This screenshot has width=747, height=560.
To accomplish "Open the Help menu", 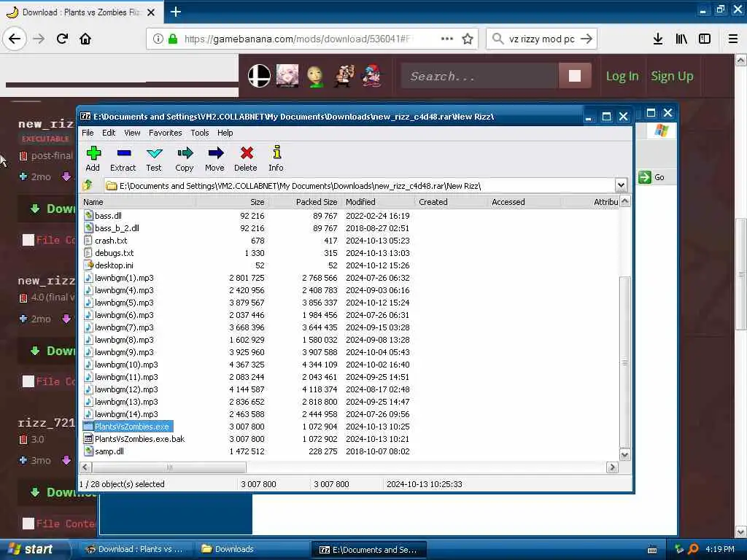I will pos(225,133).
